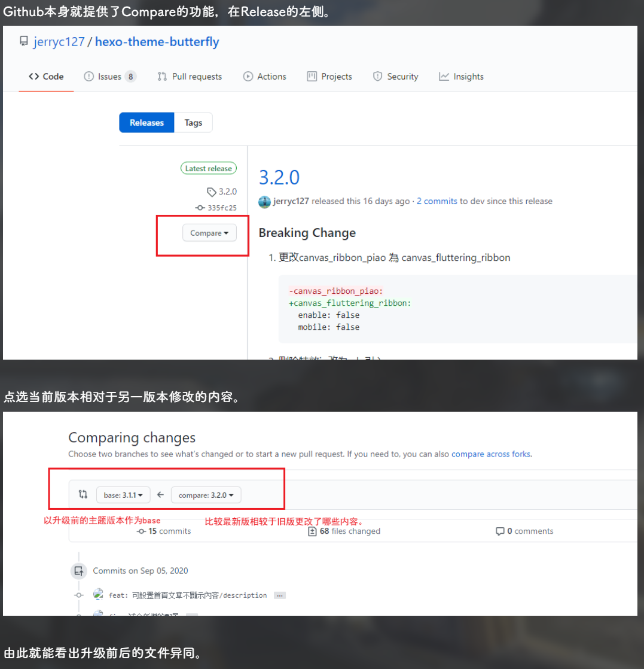Click the 15 commits tab

point(164,531)
